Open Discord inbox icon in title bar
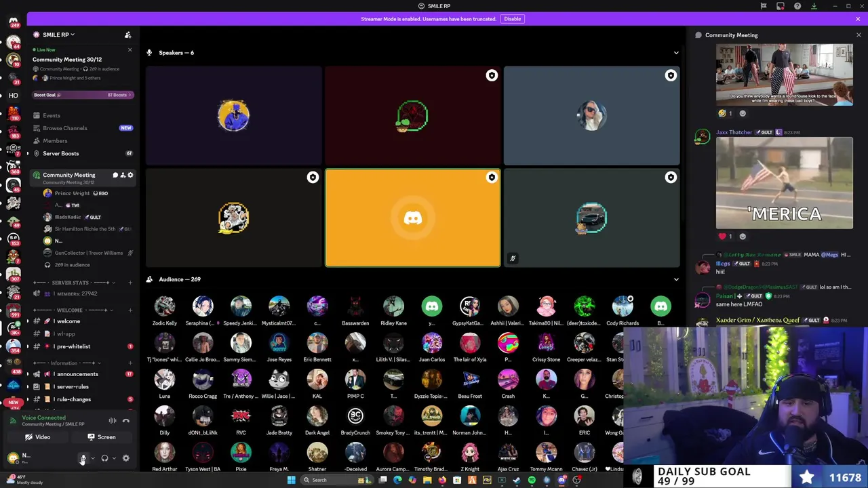 781,6
